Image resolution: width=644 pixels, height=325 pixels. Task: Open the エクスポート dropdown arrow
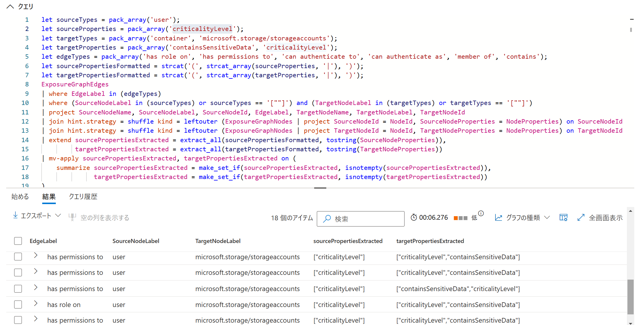tap(58, 216)
